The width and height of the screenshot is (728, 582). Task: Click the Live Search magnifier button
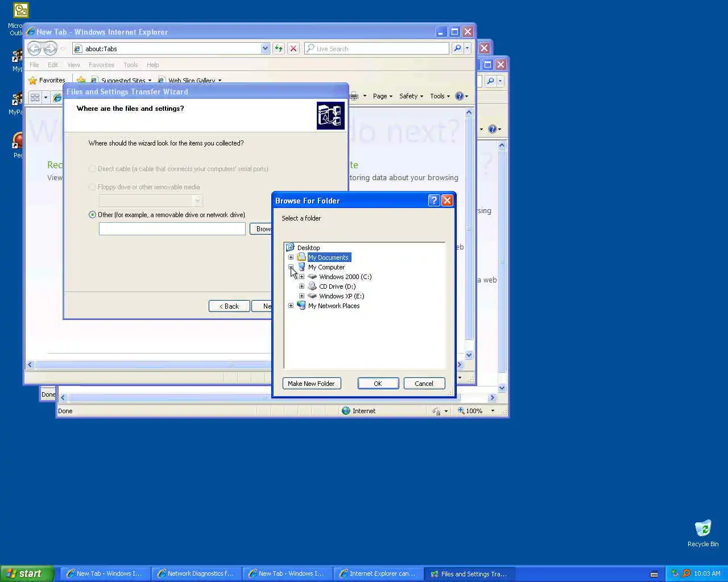pyautogui.click(x=457, y=48)
